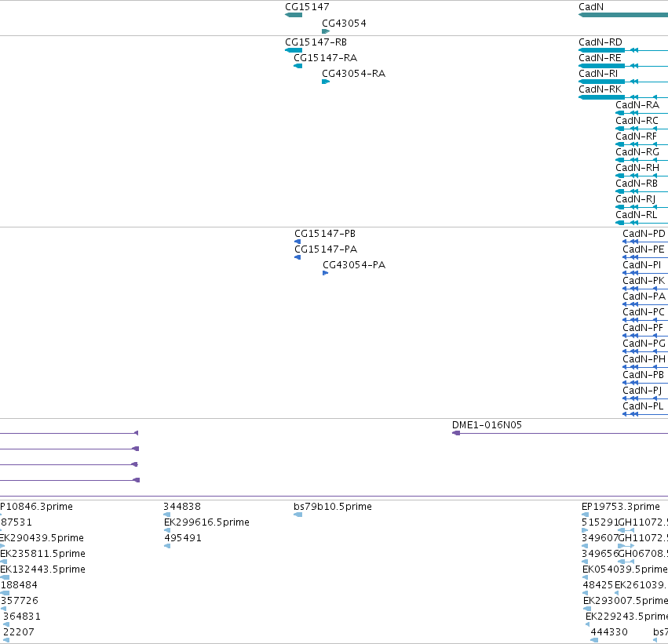
Task: Click the CadN-RK transcript label
Action: (x=600, y=89)
